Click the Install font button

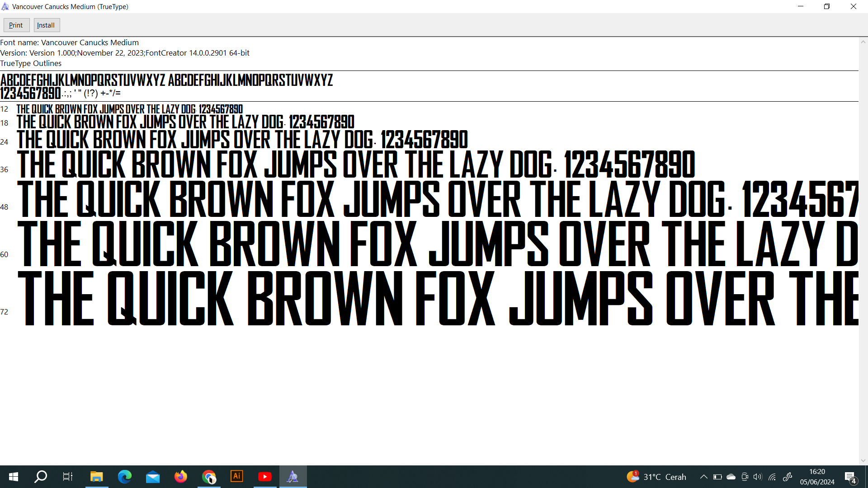tap(46, 25)
